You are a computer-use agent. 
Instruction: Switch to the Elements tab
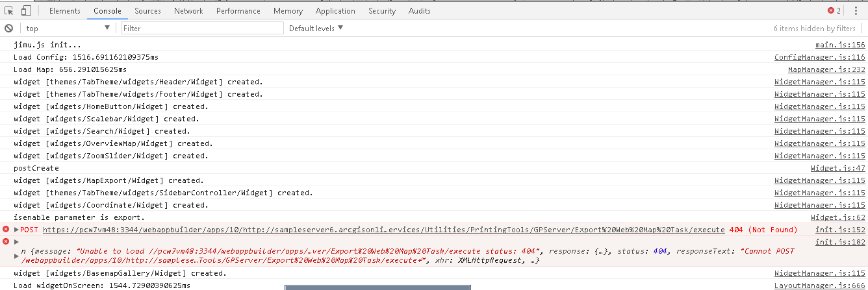point(65,10)
